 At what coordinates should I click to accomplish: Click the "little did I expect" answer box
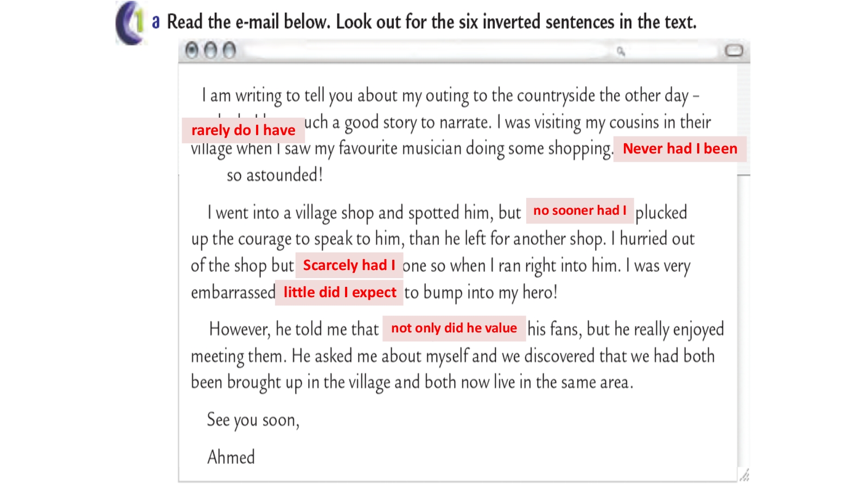pyautogui.click(x=339, y=292)
